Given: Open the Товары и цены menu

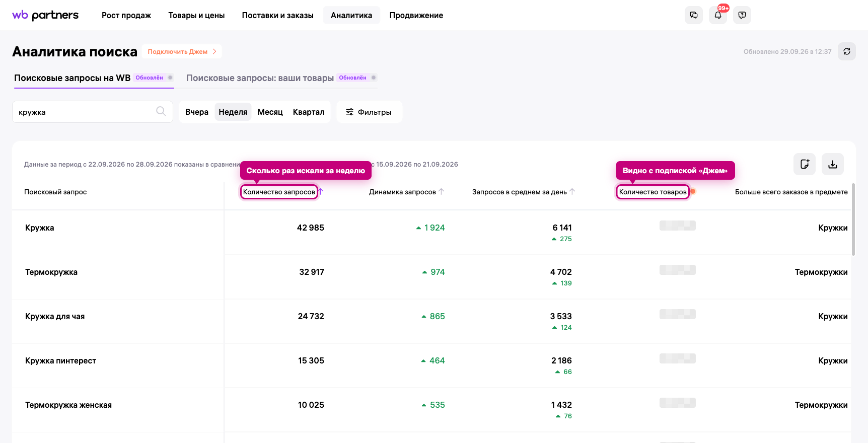Looking at the screenshot, I should pyautogui.click(x=196, y=15).
